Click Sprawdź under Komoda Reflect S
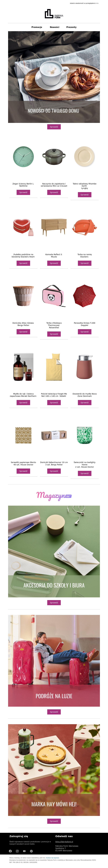This screenshot has height=868, width=108. (54, 263)
